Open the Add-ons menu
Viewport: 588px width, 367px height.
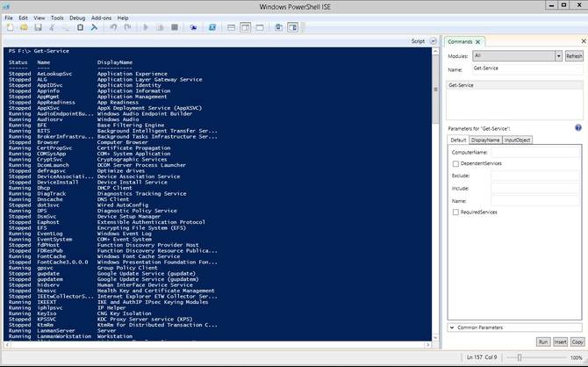click(101, 18)
